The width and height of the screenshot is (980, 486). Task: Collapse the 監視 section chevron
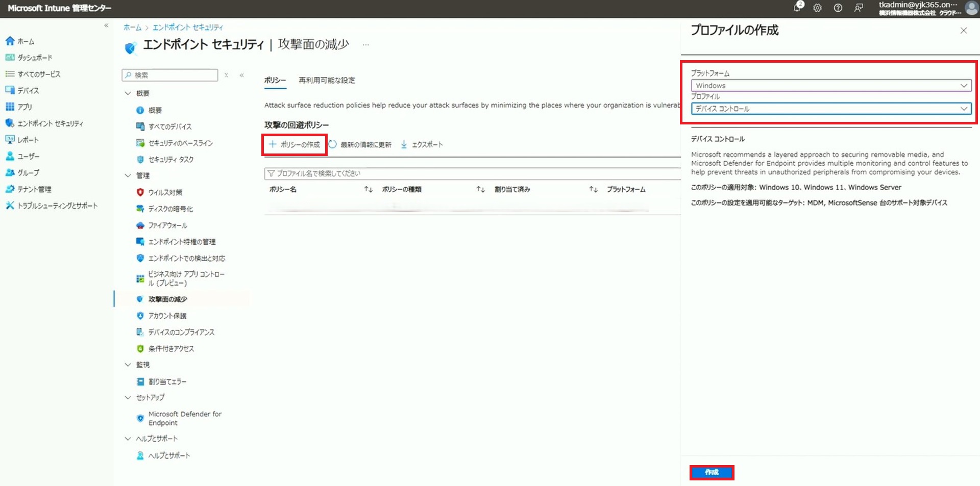coord(128,365)
